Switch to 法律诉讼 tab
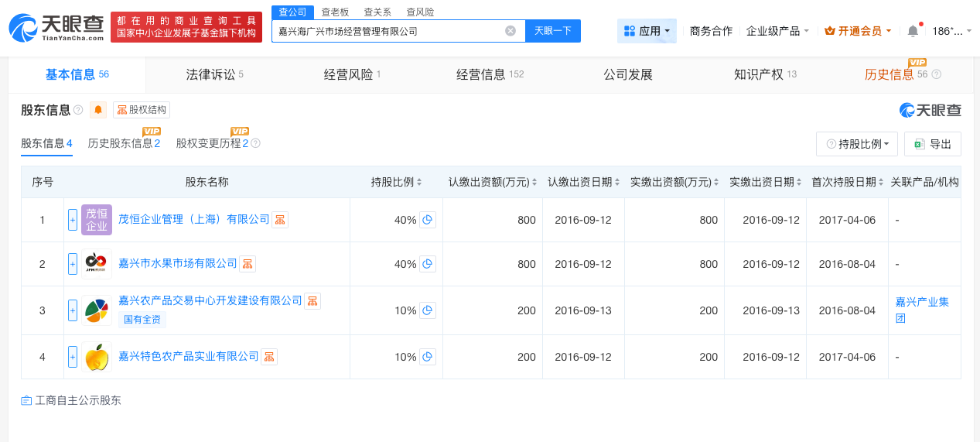 (215, 74)
